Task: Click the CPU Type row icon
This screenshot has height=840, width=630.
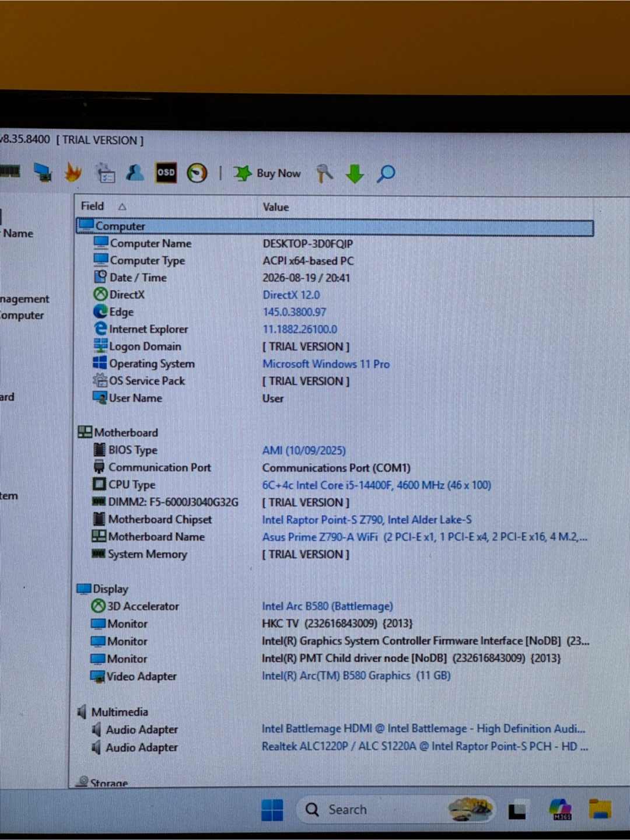Action: pyautogui.click(x=99, y=484)
